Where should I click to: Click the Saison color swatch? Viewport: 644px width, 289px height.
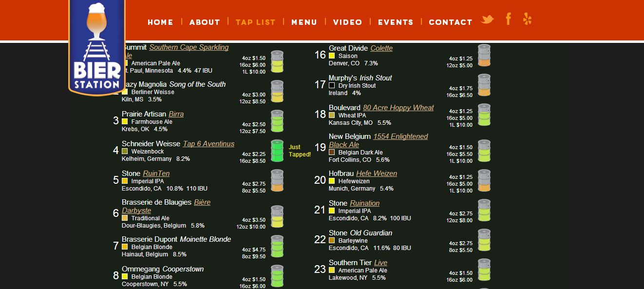332,56
